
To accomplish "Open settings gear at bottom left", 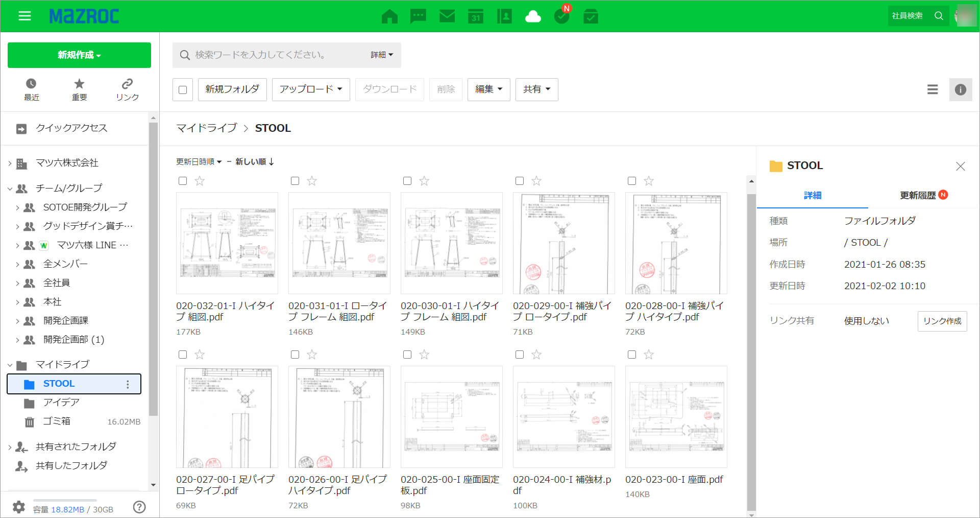I will 19,507.
